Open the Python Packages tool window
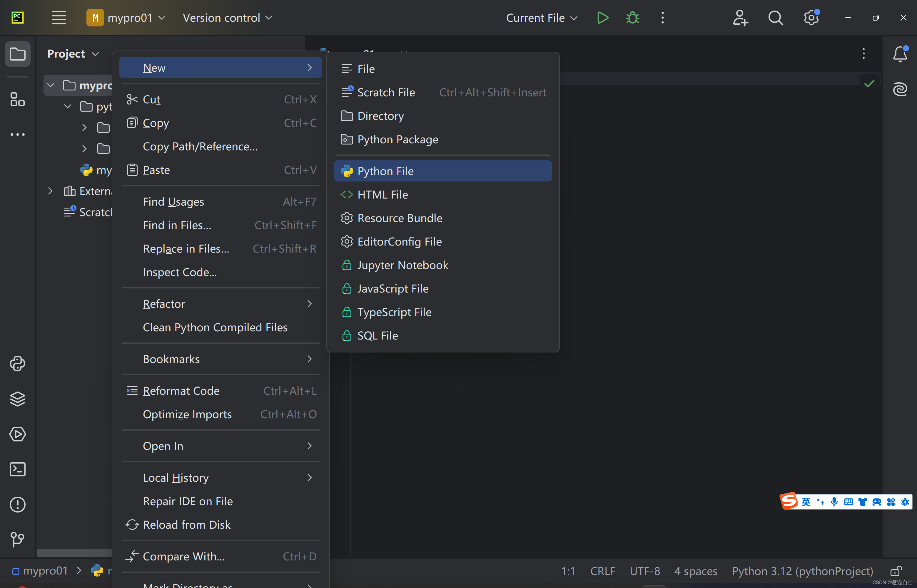The width and height of the screenshot is (917, 588). click(x=18, y=399)
